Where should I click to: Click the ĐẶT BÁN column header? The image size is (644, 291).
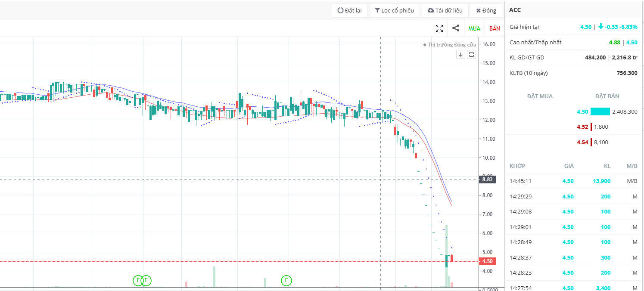[x=607, y=96]
